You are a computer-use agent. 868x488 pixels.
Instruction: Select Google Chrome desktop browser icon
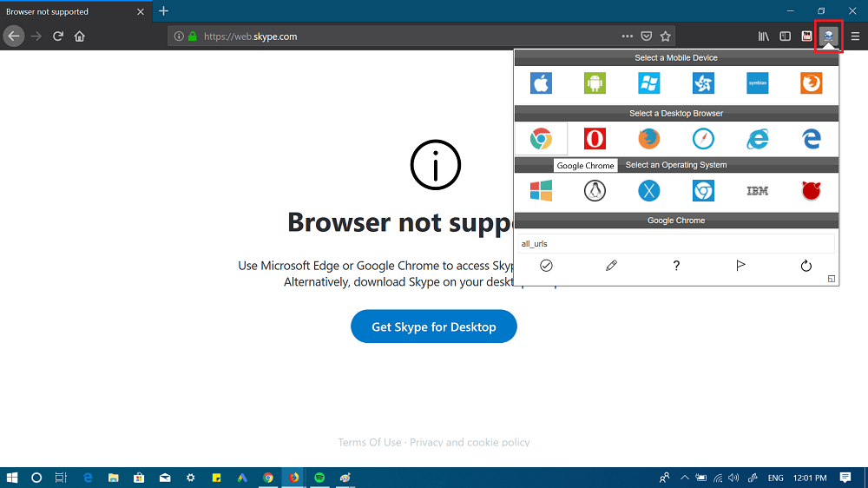[541, 139]
